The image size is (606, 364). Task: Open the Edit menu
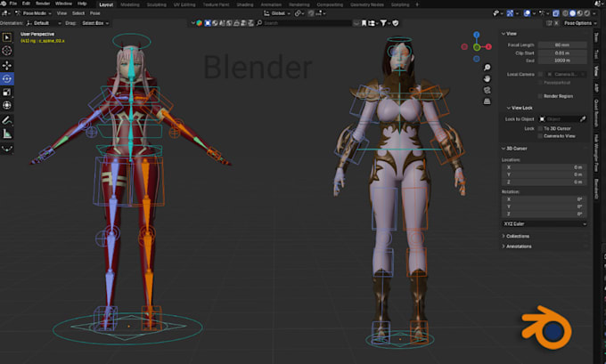26,4
